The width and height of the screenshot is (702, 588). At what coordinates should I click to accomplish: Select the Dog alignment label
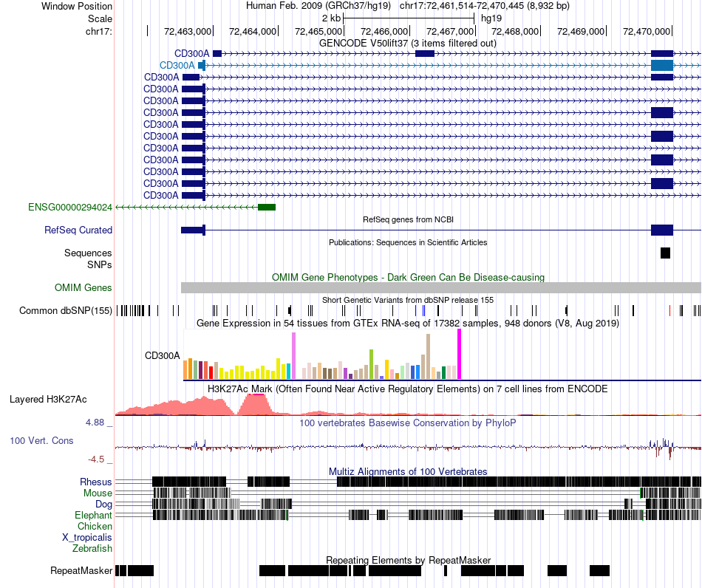pyautogui.click(x=103, y=505)
